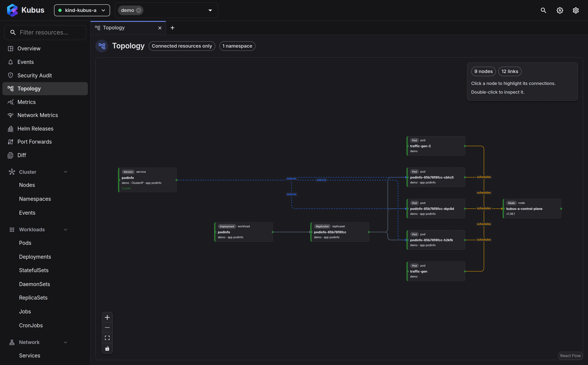Click the theme mode icon with letter A
The image size is (588, 365).
pyautogui.click(x=560, y=10)
